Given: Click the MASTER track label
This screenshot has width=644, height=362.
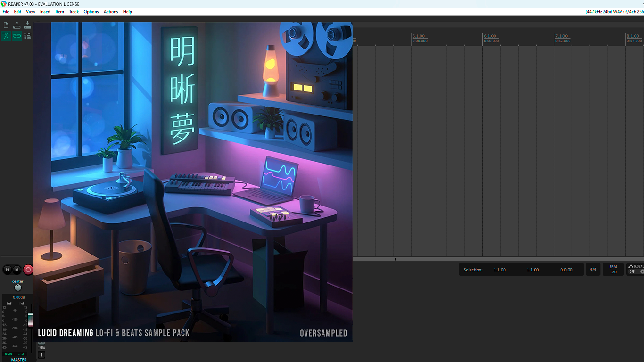Looking at the screenshot, I should click(19, 360).
